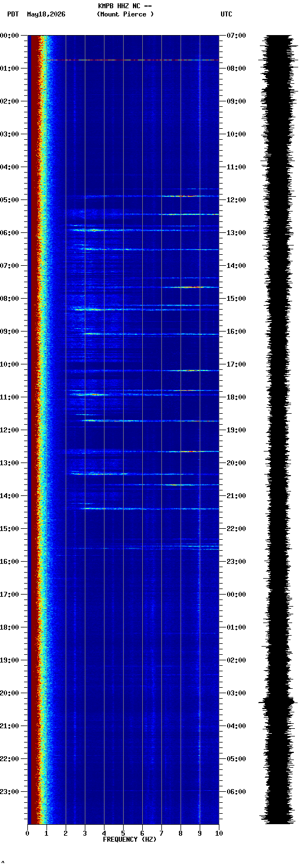Click the '08:00' PDT time label
Image resolution: width=302 pixels, height=868 pixels.
10,299
